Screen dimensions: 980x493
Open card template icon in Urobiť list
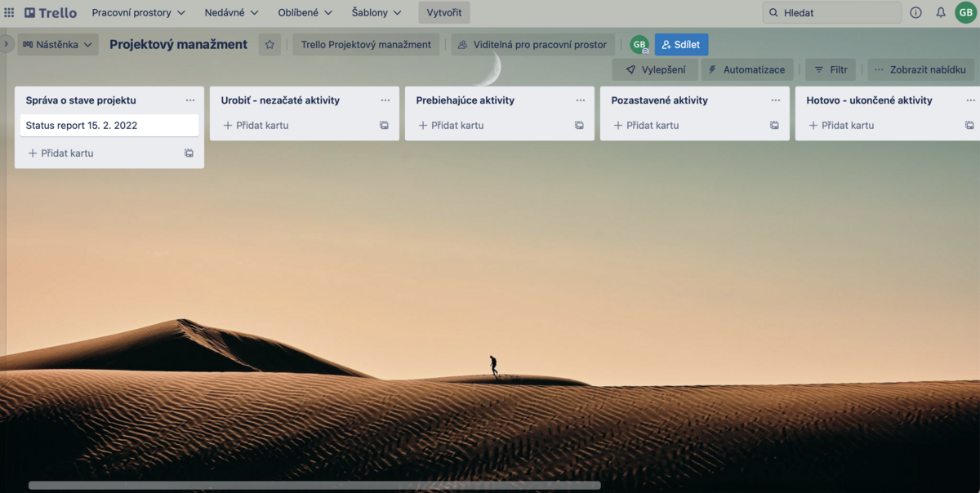[385, 125]
